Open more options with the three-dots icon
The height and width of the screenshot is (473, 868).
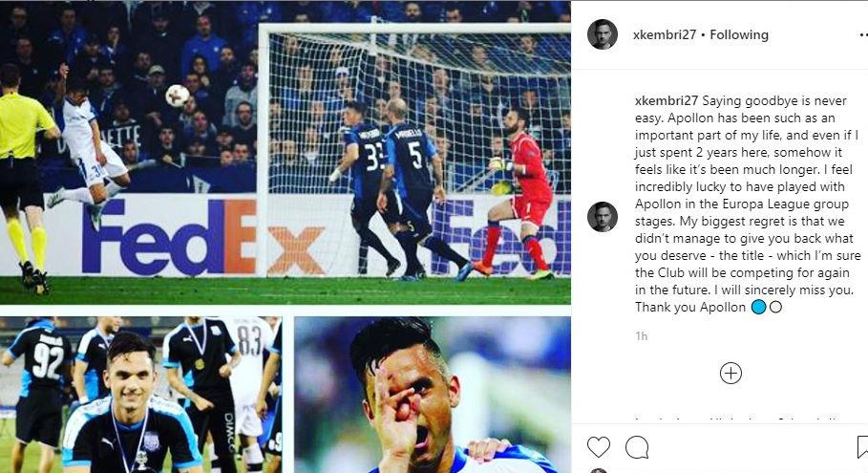click(862, 35)
